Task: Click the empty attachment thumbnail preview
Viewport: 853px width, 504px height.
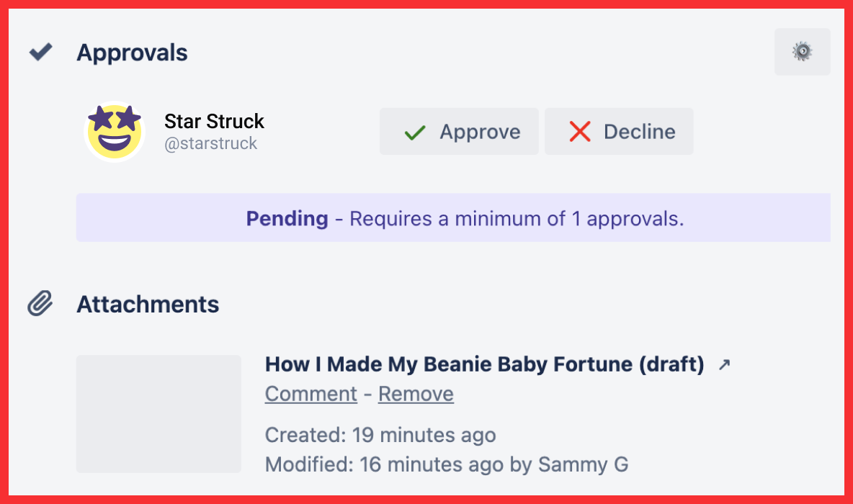Action: point(158,415)
